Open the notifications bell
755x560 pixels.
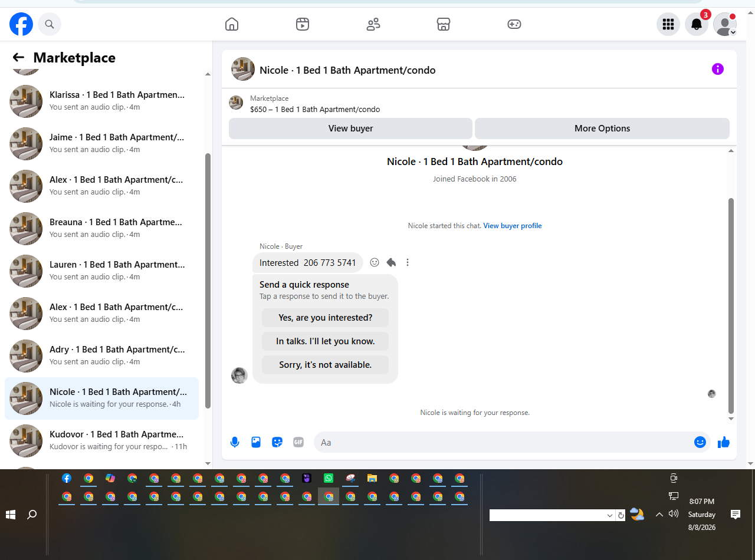(697, 24)
